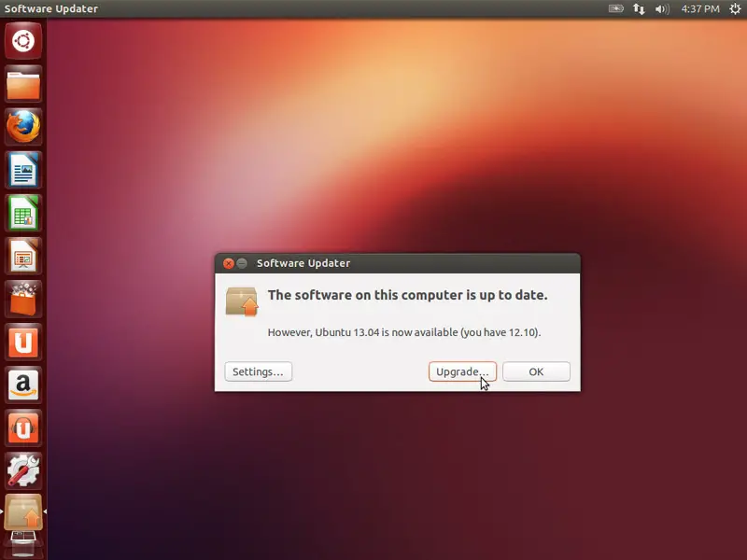Click the battery indicator in the top panel
Screen dimensions: 747x560
tap(616, 8)
